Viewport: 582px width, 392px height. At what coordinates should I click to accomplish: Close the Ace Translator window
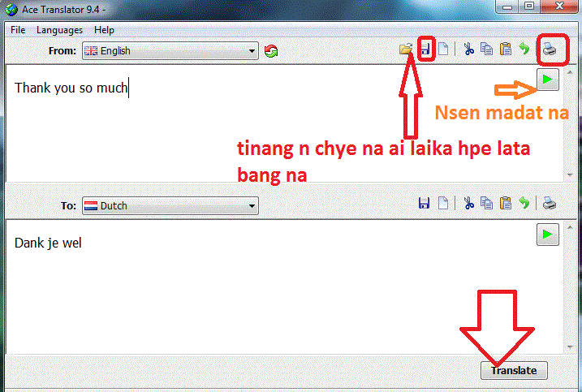coord(560,6)
